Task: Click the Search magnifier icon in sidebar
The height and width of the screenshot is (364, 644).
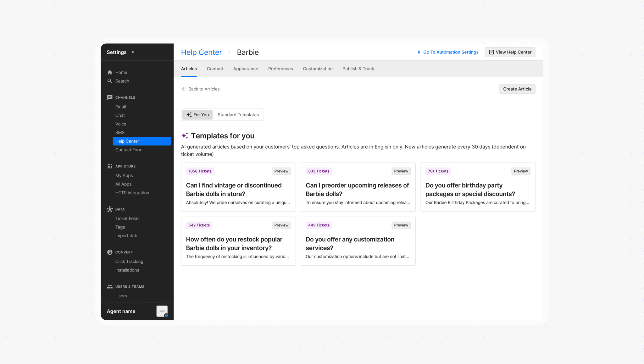Action: coord(110,81)
